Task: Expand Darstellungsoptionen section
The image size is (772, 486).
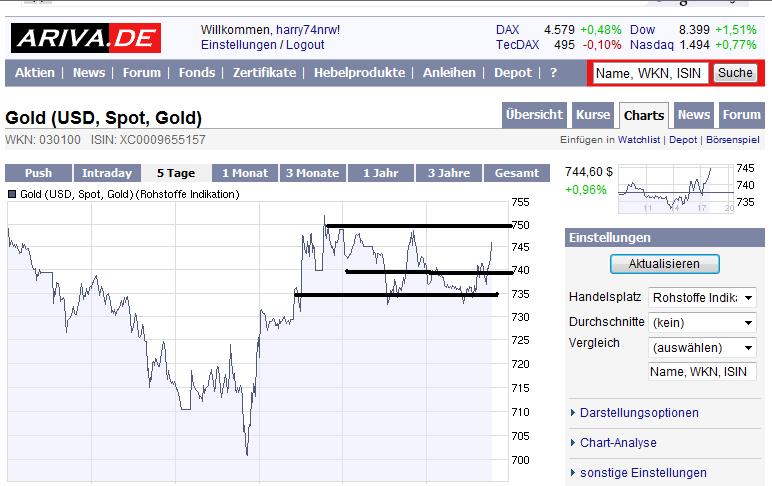Action: [639, 413]
